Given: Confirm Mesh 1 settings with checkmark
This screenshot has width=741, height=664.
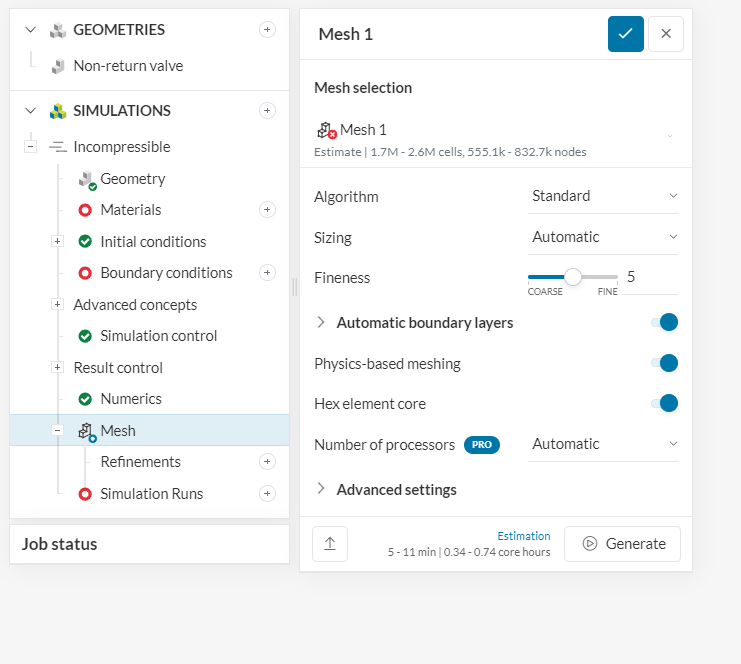Looking at the screenshot, I should click(625, 34).
